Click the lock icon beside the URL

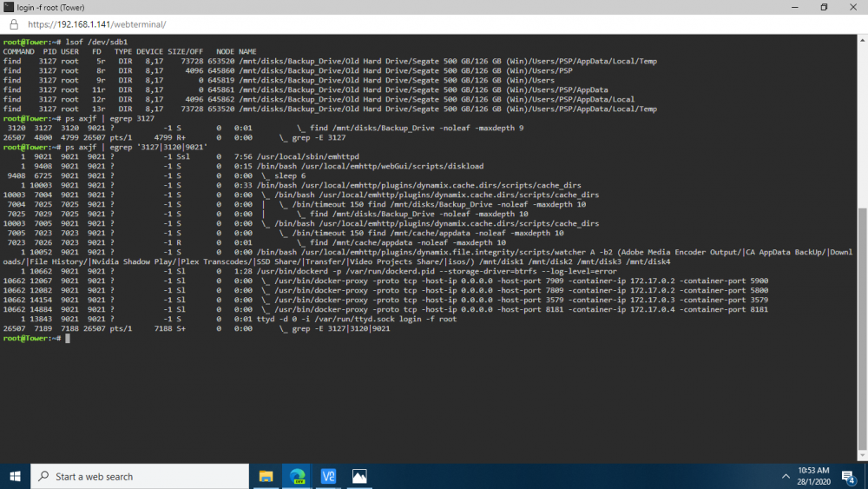pos(14,24)
